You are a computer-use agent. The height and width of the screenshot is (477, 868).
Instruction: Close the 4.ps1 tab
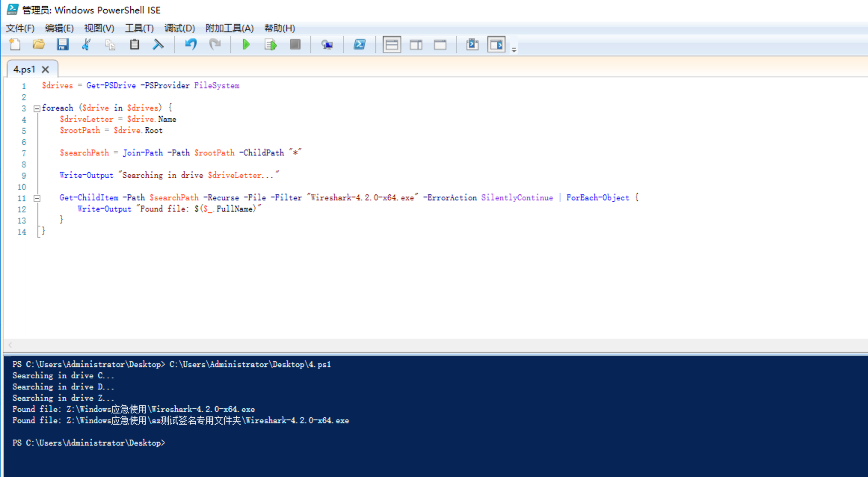(x=45, y=70)
